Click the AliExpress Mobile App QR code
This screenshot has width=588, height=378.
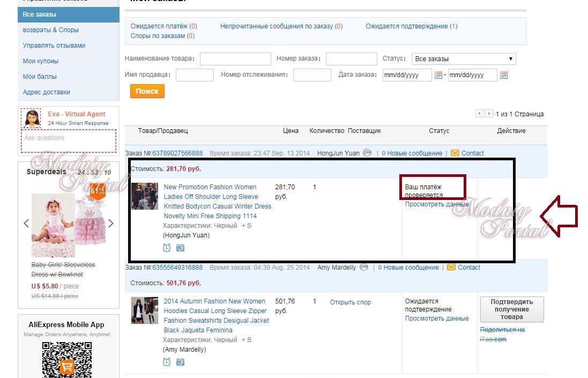coord(67,360)
